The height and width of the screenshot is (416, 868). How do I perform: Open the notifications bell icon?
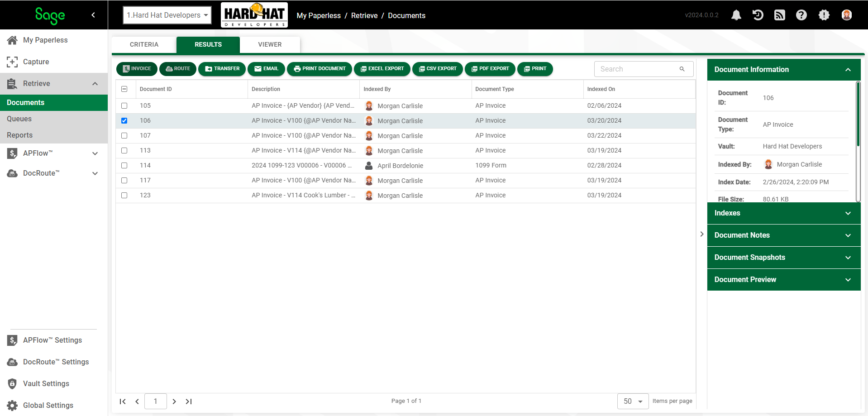point(736,15)
